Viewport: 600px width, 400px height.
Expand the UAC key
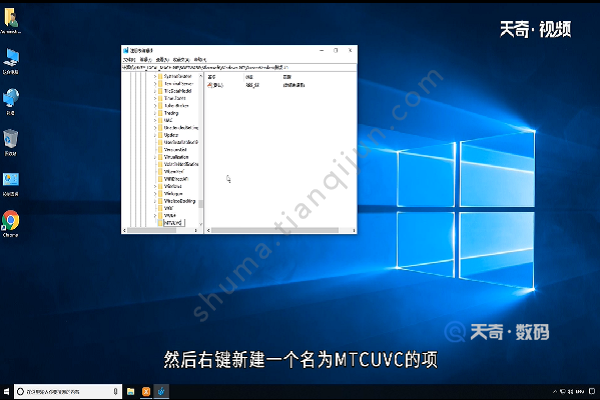[155, 120]
